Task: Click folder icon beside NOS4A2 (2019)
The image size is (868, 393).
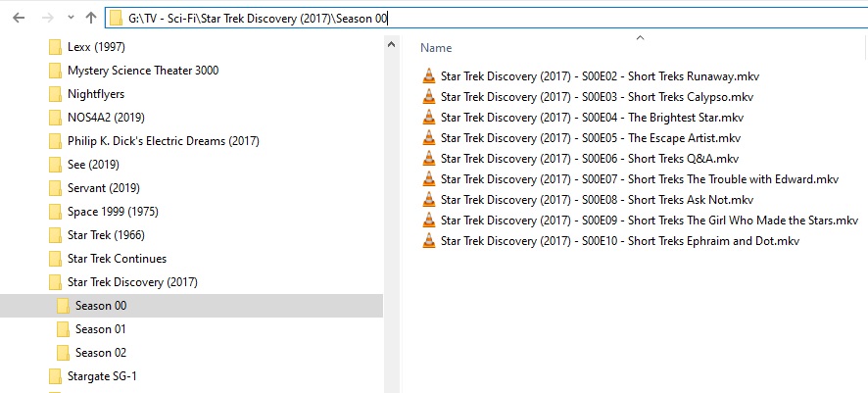Action: pyautogui.click(x=55, y=118)
